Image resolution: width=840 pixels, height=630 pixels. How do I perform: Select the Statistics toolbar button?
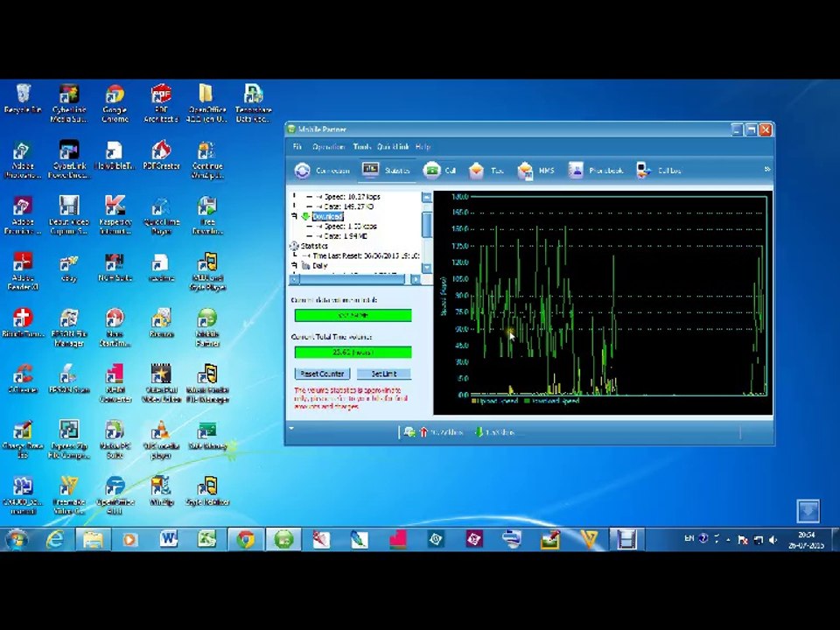386,171
